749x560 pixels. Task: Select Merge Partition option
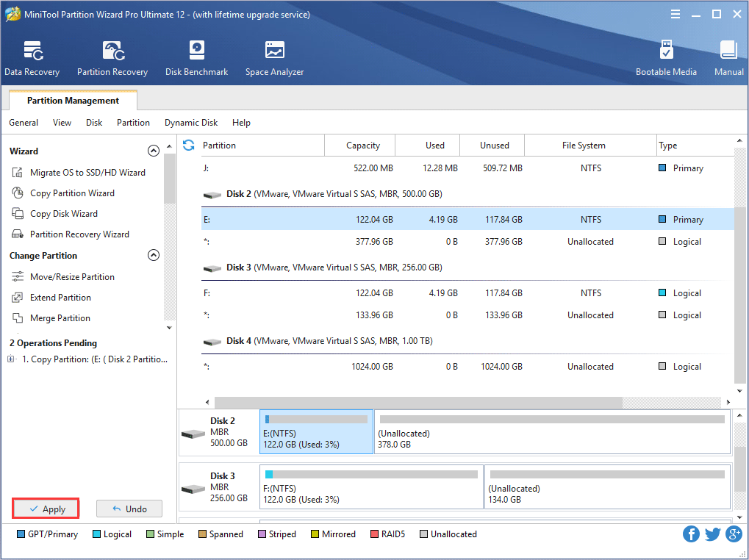(60, 318)
